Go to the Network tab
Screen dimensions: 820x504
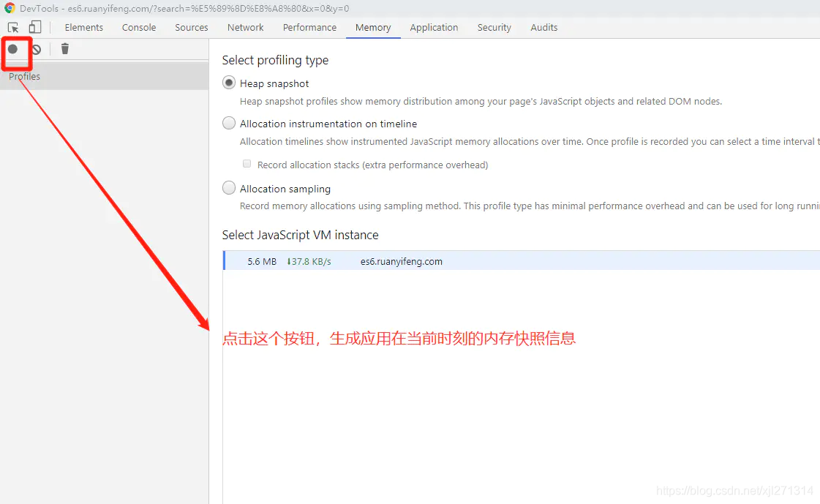(x=245, y=27)
